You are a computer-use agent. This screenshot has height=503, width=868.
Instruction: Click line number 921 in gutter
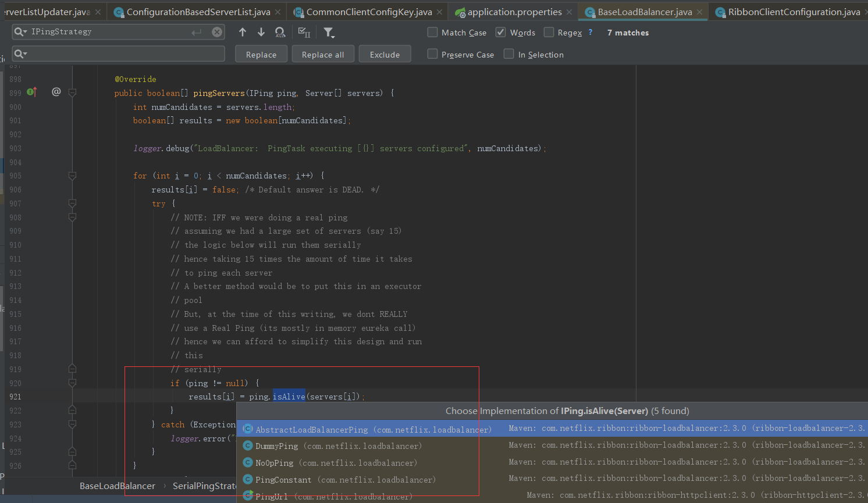pos(15,397)
